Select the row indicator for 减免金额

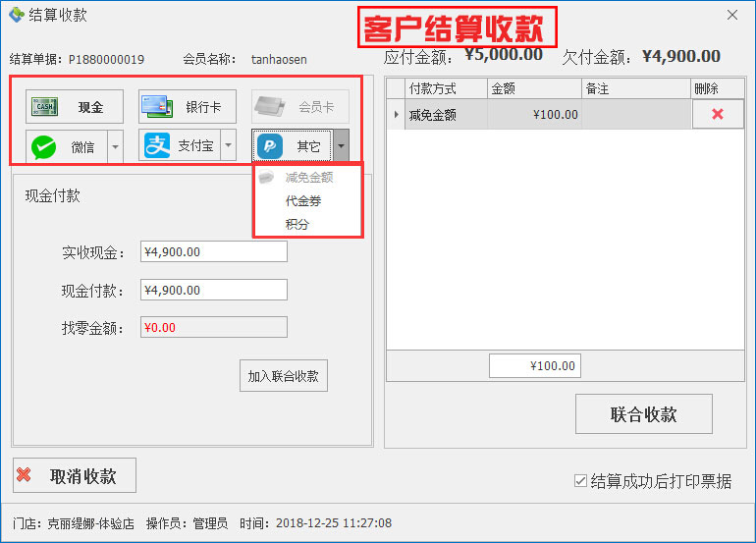pos(396,115)
